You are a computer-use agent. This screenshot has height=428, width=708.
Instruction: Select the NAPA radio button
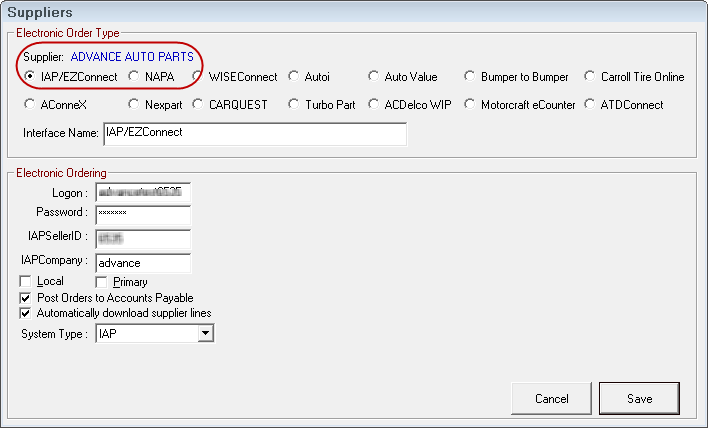(x=135, y=77)
